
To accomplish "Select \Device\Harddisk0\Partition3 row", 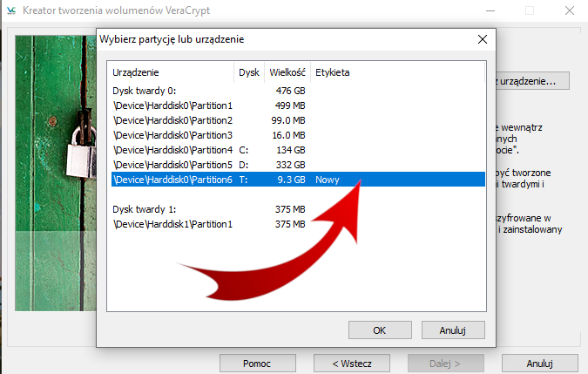I will pos(298,135).
